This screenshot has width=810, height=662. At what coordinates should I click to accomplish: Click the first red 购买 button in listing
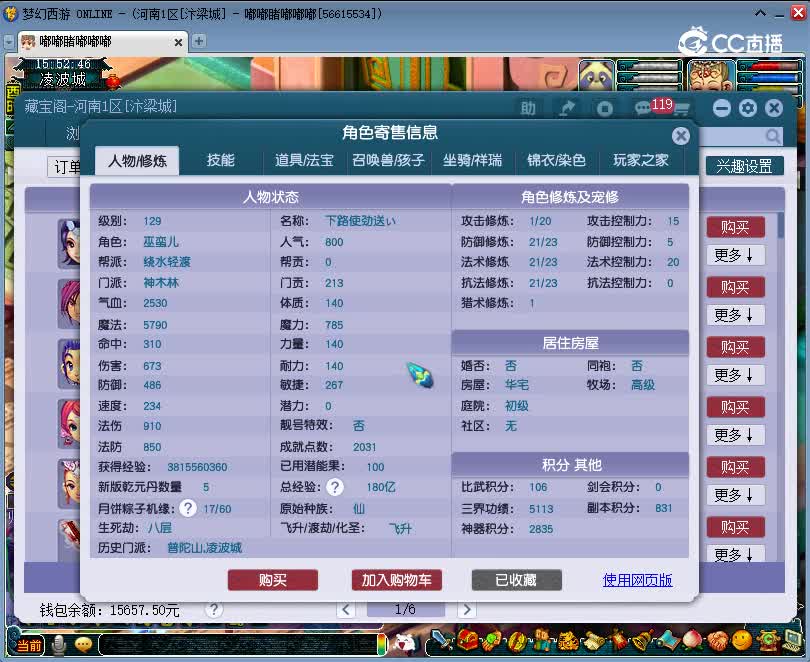pyautogui.click(x=736, y=227)
